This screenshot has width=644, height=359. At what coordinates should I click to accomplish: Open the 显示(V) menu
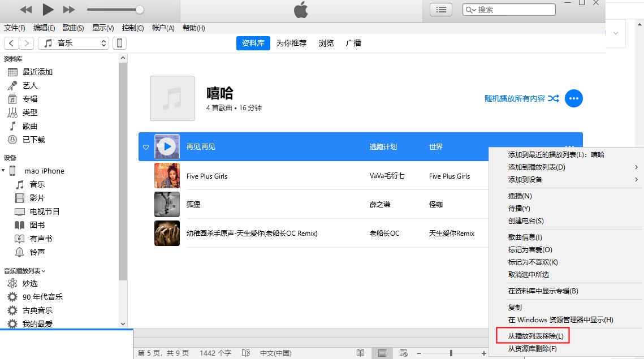coord(103,28)
